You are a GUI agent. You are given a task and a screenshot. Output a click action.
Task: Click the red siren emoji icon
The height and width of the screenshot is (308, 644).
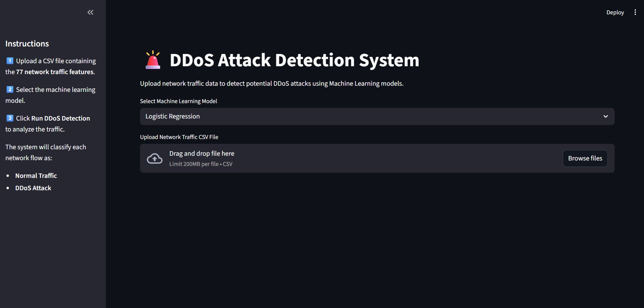click(153, 60)
